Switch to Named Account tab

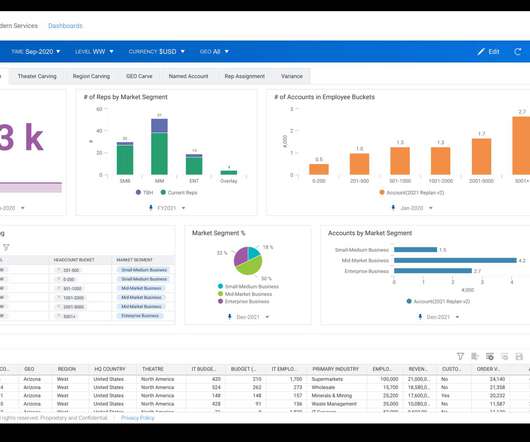188,76
